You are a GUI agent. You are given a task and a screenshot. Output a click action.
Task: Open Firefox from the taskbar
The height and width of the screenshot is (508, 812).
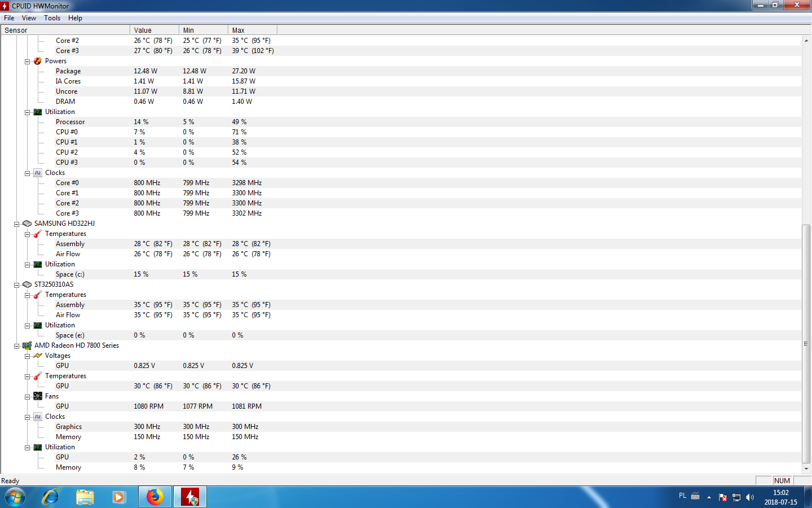(155, 497)
